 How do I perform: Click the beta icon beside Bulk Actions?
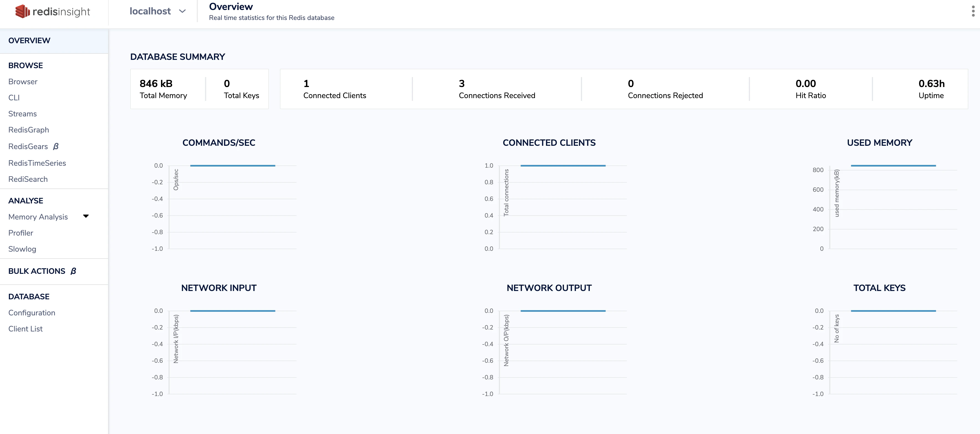pyautogui.click(x=73, y=271)
